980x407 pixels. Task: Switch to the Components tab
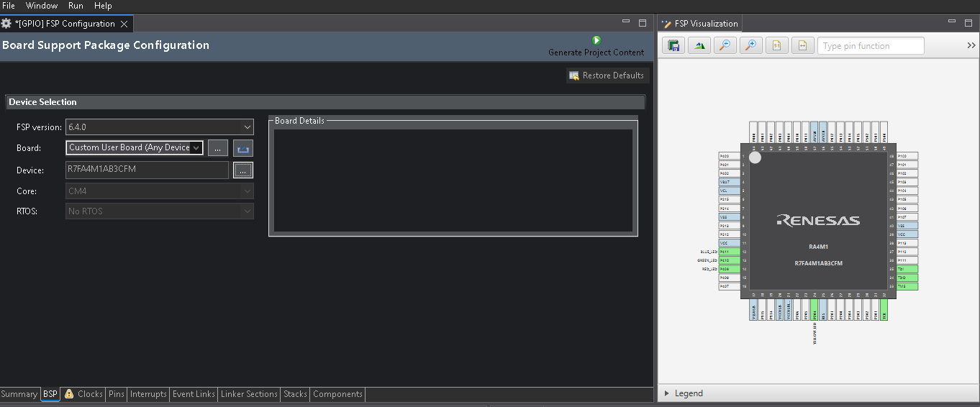point(337,394)
